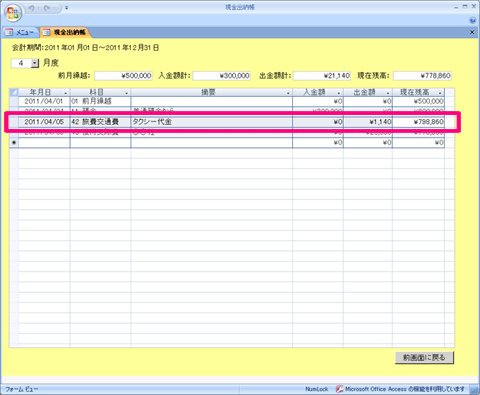480x395 pixels.
Task: Click the 前画面に戻る button
Action: [424, 358]
